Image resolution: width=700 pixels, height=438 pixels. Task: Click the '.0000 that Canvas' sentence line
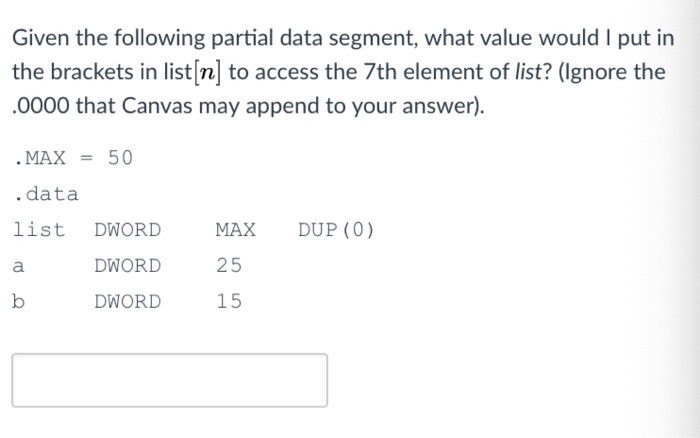pyautogui.click(x=248, y=106)
